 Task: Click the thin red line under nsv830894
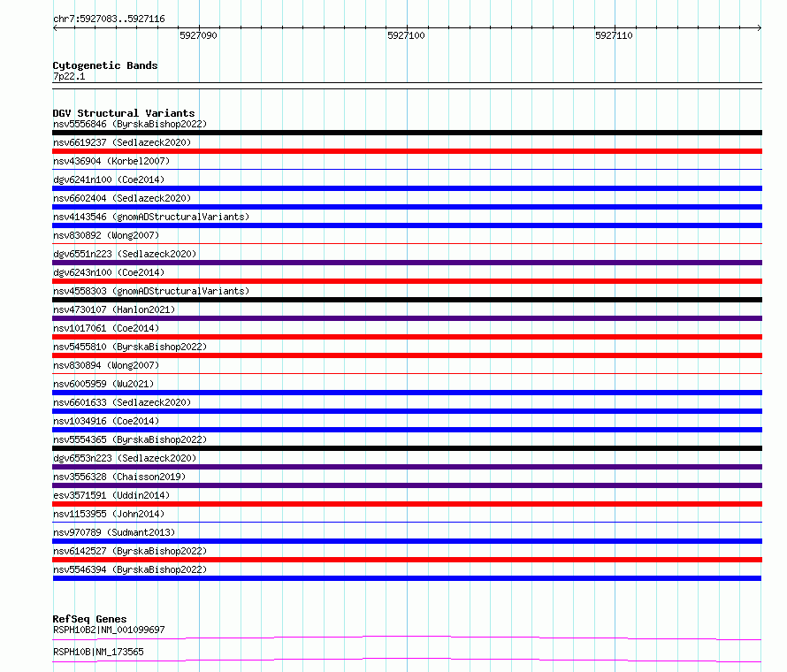tap(407, 374)
